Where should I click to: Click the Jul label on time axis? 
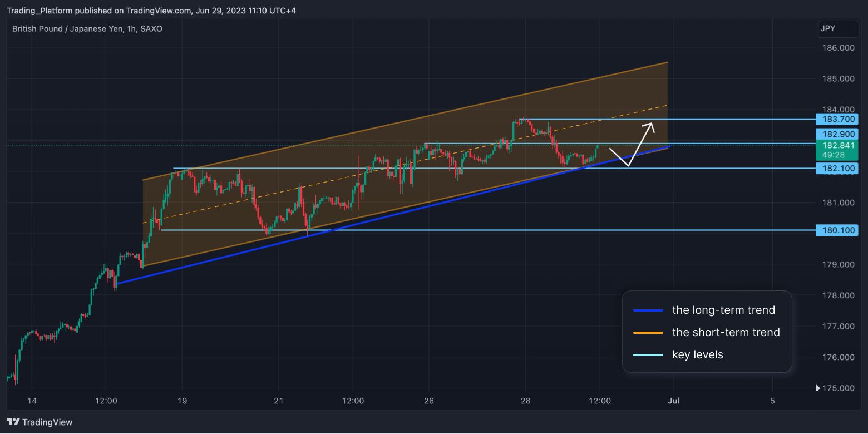tap(674, 401)
